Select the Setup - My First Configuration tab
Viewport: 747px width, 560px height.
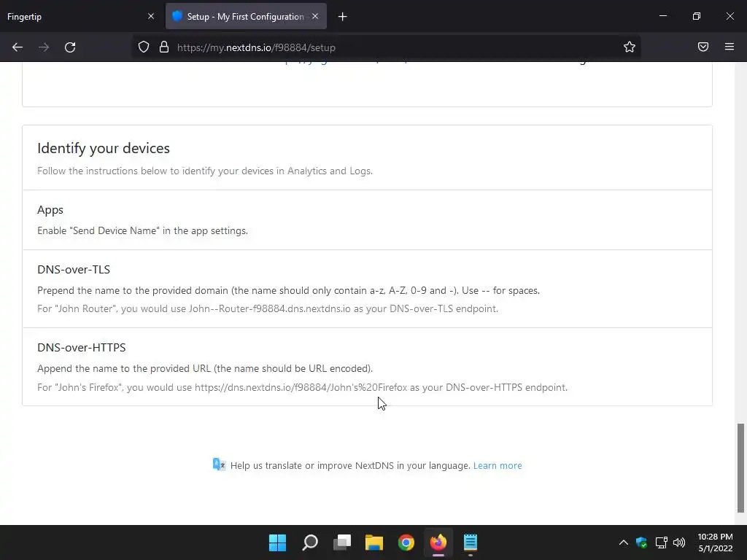[x=246, y=17]
